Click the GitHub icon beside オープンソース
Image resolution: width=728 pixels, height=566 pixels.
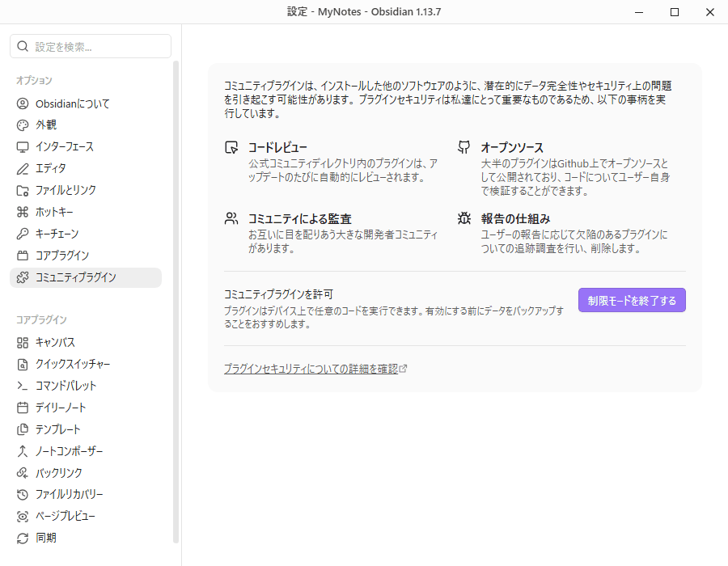pyautogui.click(x=463, y=147)
